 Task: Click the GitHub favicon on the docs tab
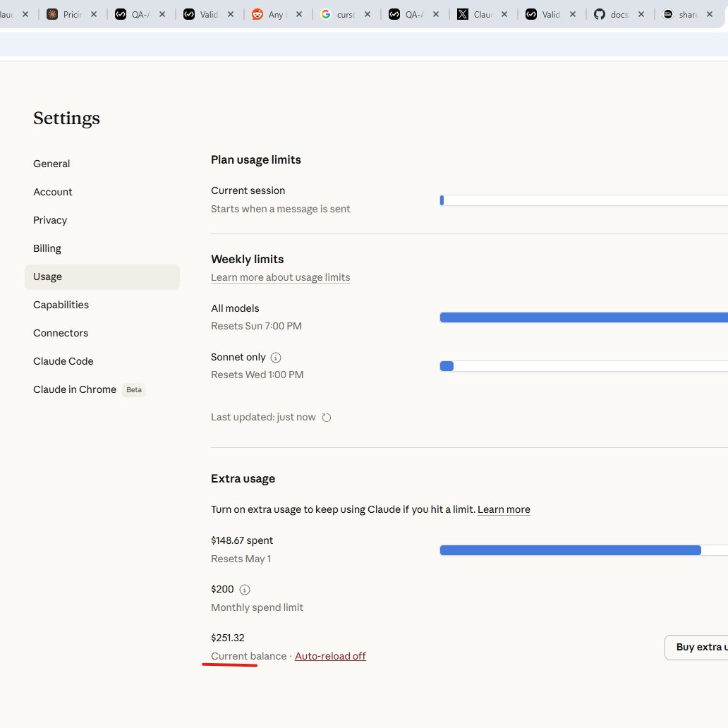click(600, 14)
